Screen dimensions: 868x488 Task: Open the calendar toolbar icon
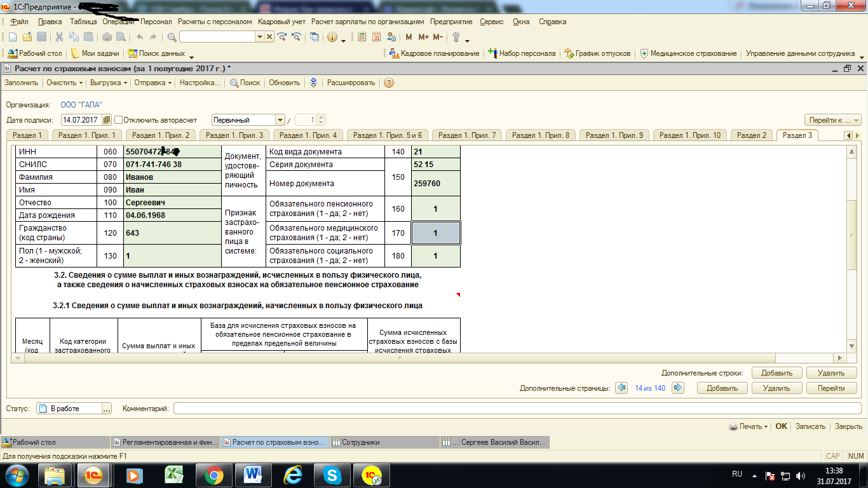click(x=377, y=37)
